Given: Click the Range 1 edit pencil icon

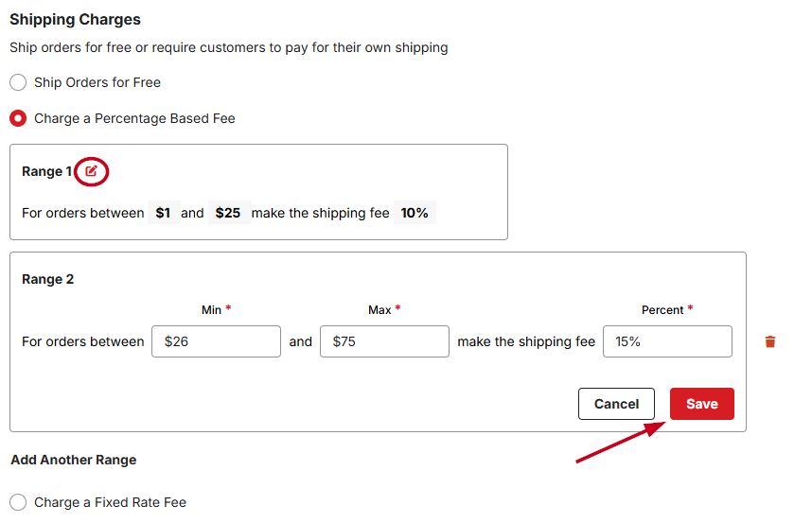Looking at the screenshot, I should pyautogui.click(x=91, y=171).
